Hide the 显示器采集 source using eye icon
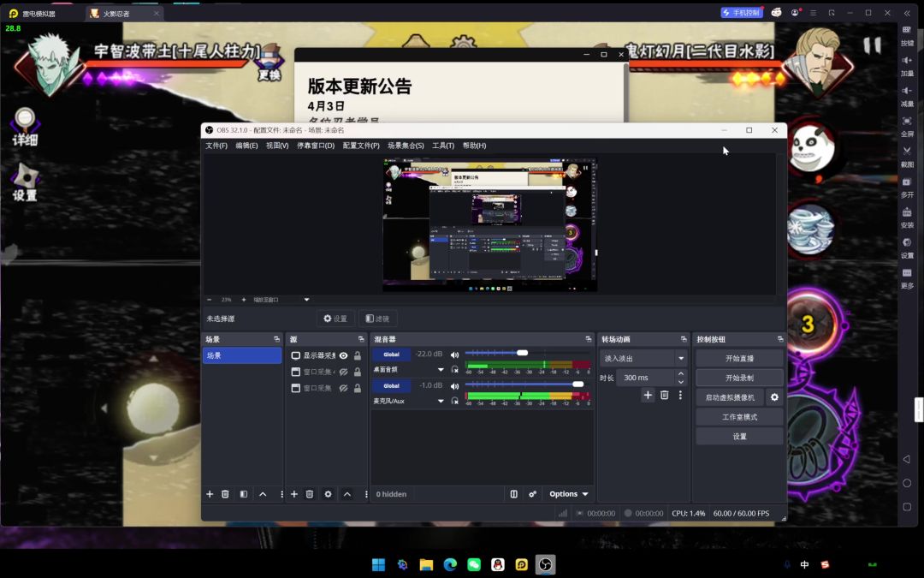The image size is (924, 578). point(343,355)
